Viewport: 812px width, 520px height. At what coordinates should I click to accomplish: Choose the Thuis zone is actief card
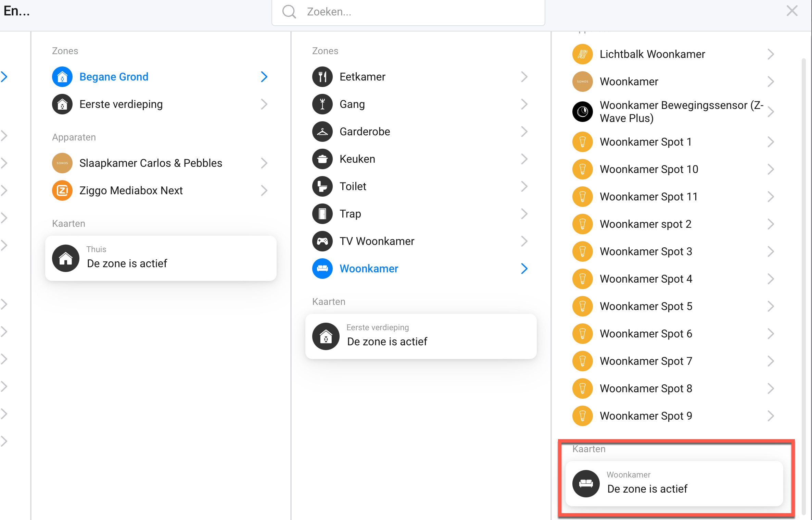pyautogui.click(x=161, y=258)
